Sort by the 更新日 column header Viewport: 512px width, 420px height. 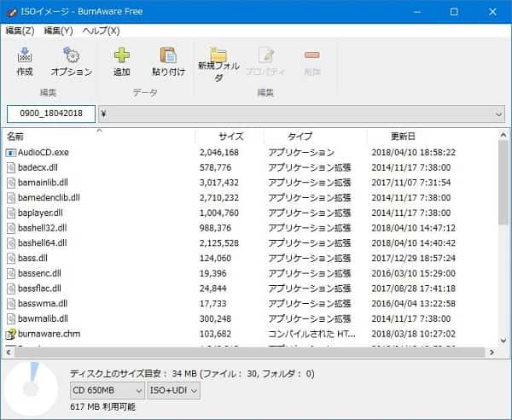pos(403,137)
